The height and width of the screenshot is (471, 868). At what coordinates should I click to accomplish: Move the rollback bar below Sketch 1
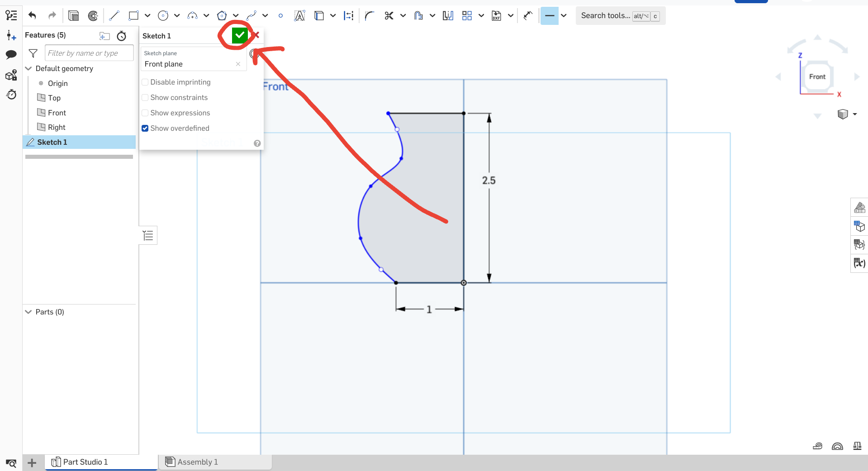click(79, 157)
